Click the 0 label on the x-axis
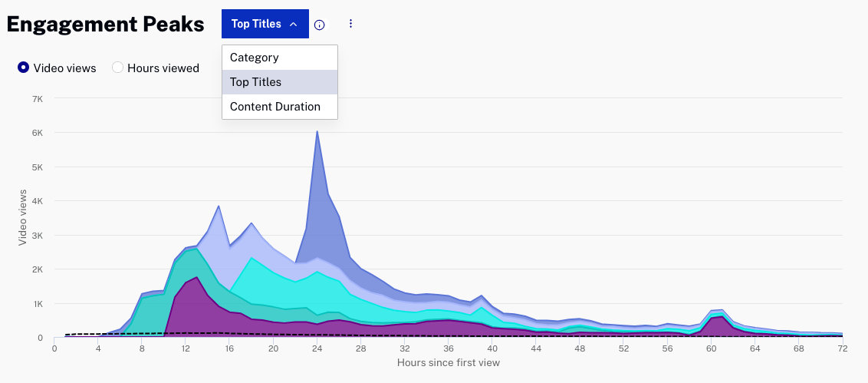The image size is (868, 383). click(54, 348)
